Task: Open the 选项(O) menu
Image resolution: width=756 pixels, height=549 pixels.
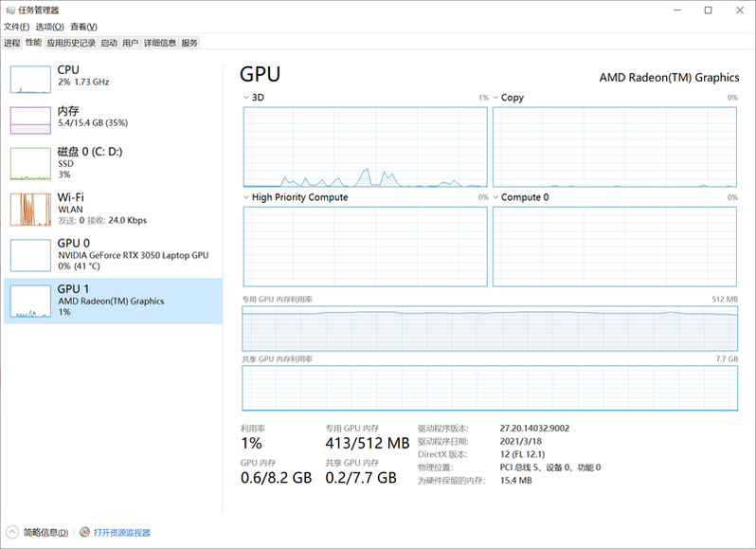Action: [x=50, y=27]
